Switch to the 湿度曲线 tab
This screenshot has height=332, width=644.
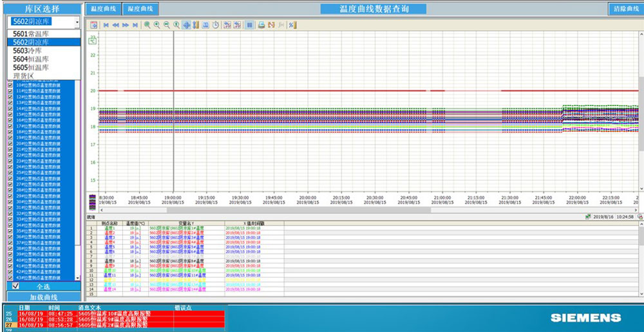pos(140,8)
